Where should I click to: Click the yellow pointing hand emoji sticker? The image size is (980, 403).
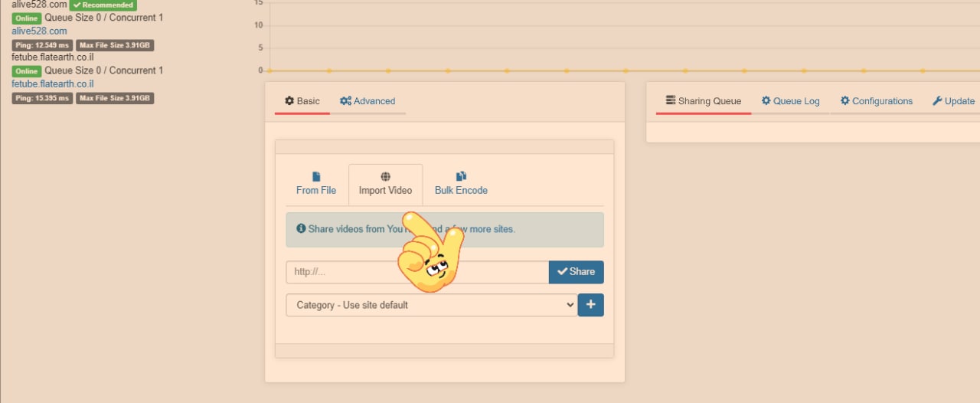[430, 254]
